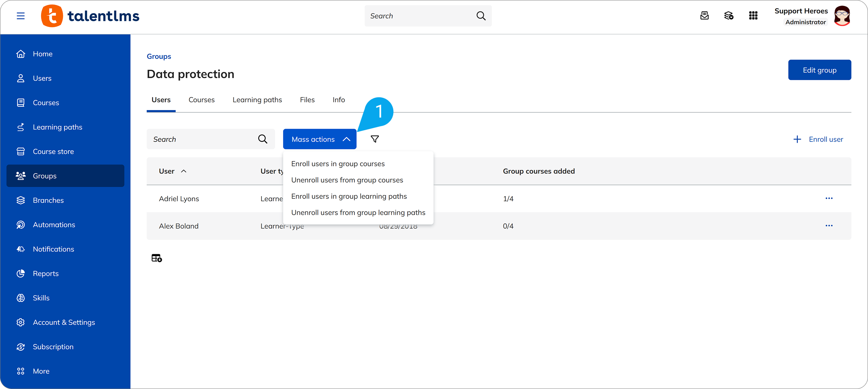
Task: Click the Edit group button
Action: (819, 70)
